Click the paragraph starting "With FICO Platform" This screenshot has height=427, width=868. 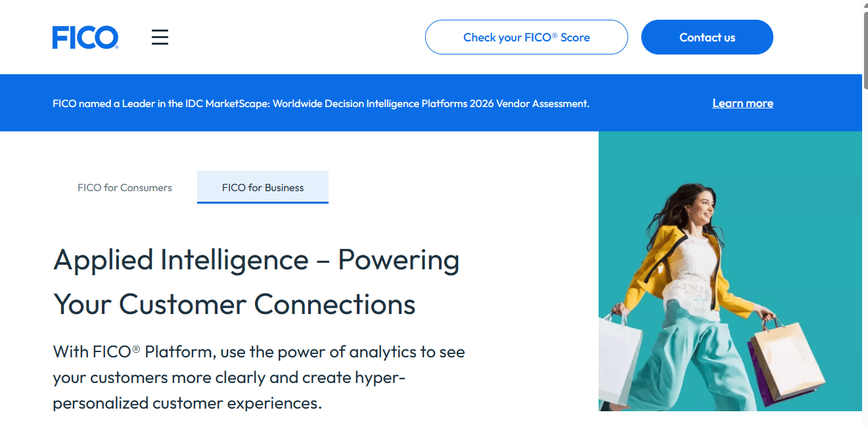259,377
